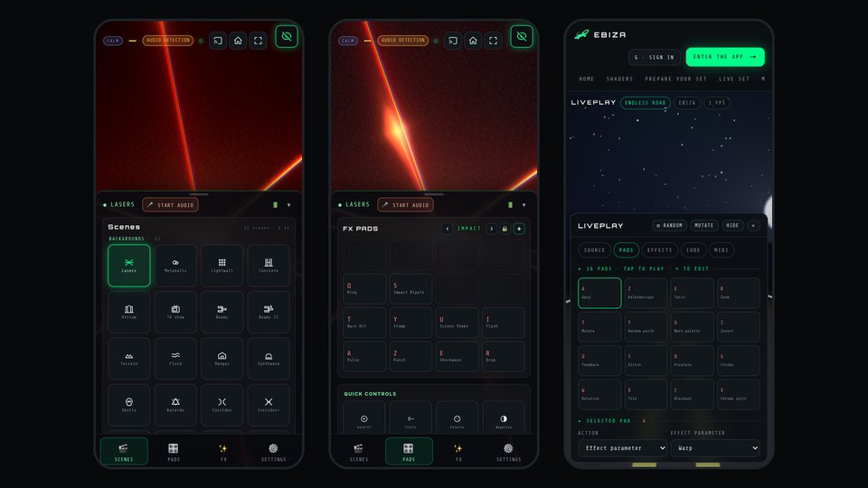Click the home icon in the middle phone
This screenshot has width=868, height=488.
click(x=473, y=41)
